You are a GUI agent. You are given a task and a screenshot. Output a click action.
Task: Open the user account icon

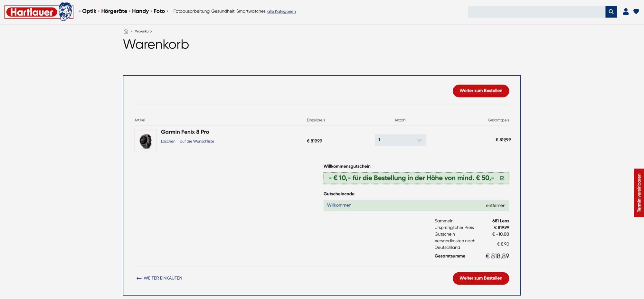tap(626, 12)
